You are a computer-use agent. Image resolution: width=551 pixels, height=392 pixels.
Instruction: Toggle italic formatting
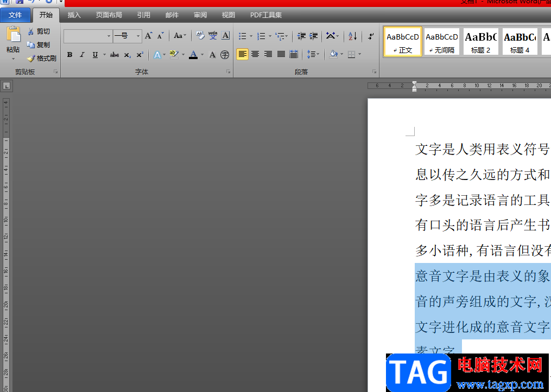[x=82, y=55]
